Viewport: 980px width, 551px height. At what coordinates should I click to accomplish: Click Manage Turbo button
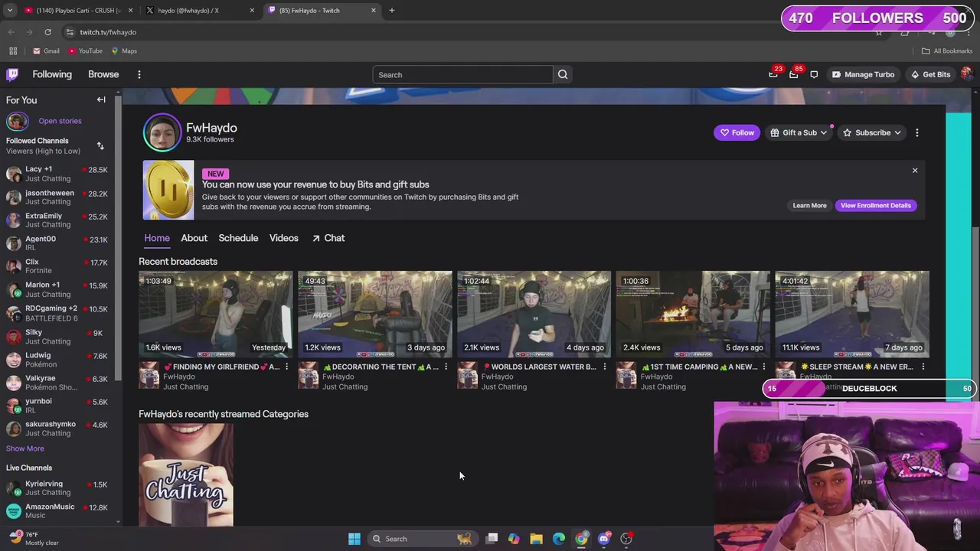point(863,75)
